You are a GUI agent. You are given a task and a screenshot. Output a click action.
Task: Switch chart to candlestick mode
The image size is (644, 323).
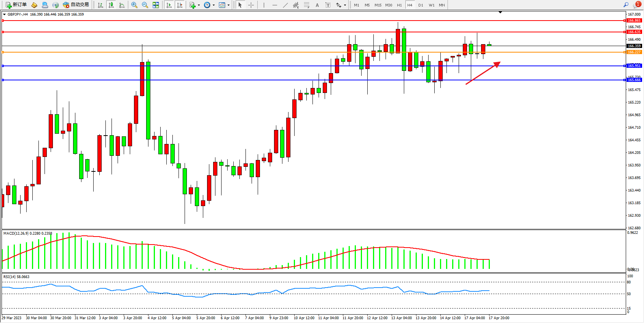[x=111, y=5]
